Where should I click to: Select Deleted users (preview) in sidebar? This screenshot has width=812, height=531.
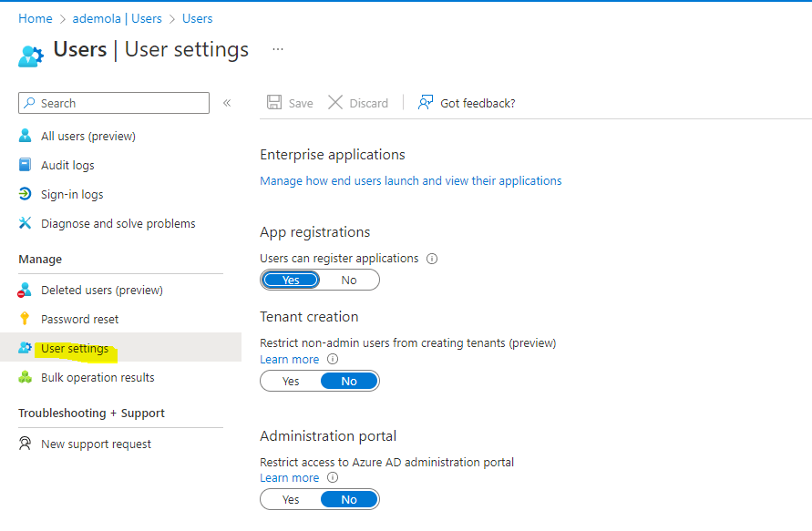(x=102, y=290)
